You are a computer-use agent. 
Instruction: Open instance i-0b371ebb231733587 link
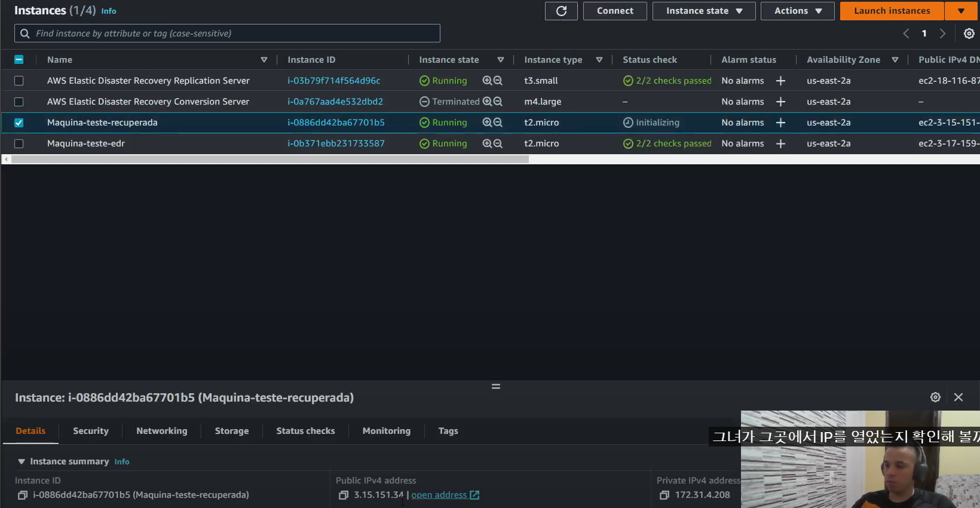tap(336, 143)
